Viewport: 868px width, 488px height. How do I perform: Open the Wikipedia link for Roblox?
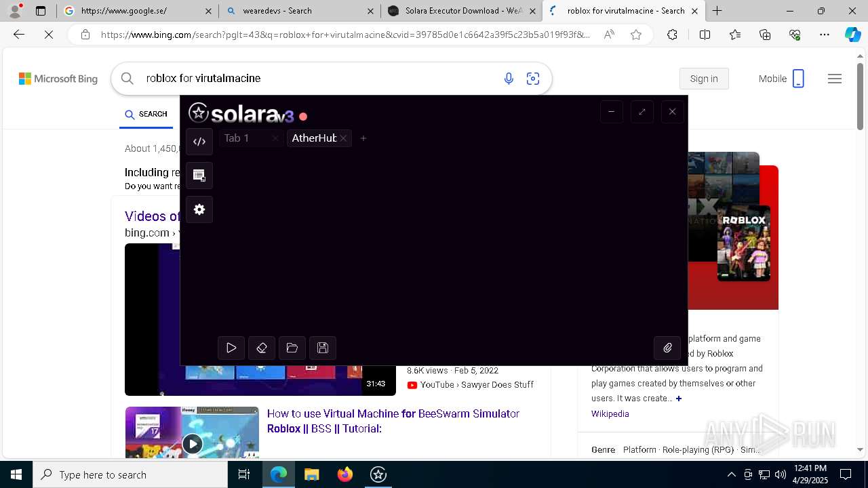(x=610, y=414)
